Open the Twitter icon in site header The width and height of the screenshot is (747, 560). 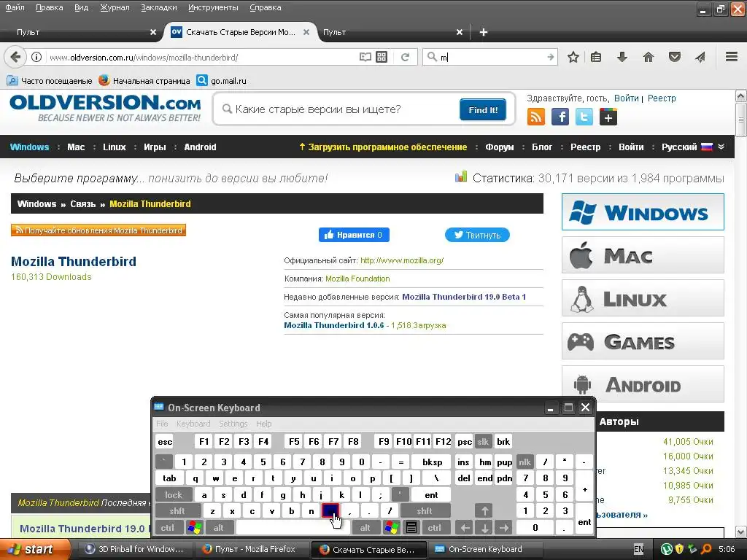point(584,117)
